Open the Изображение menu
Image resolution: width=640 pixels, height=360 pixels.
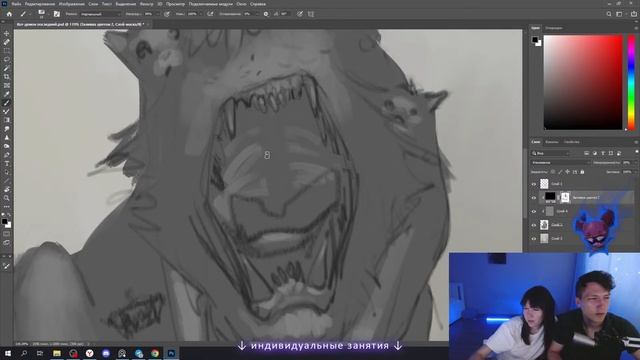pos(71,4)
